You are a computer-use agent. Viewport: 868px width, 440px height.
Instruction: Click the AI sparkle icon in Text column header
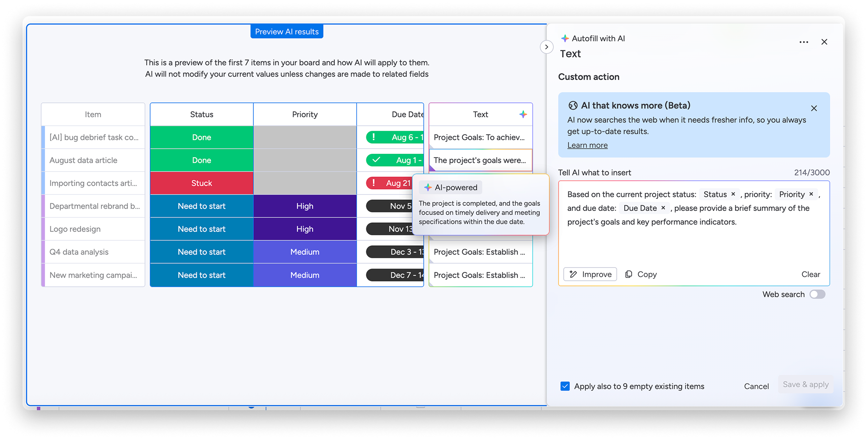click(x=523, y=114)
